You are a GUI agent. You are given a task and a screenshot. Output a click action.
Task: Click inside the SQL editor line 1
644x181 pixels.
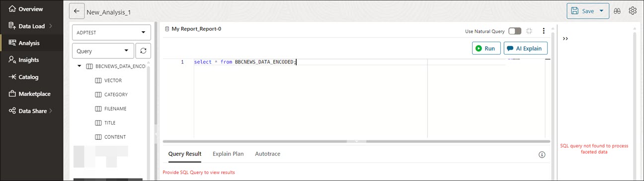click(x=245, y=62)
